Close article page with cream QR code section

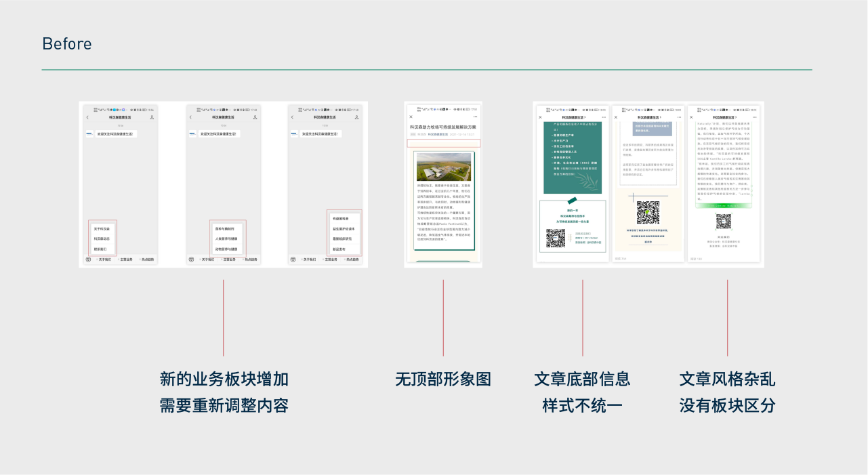[x=616, y=117]
